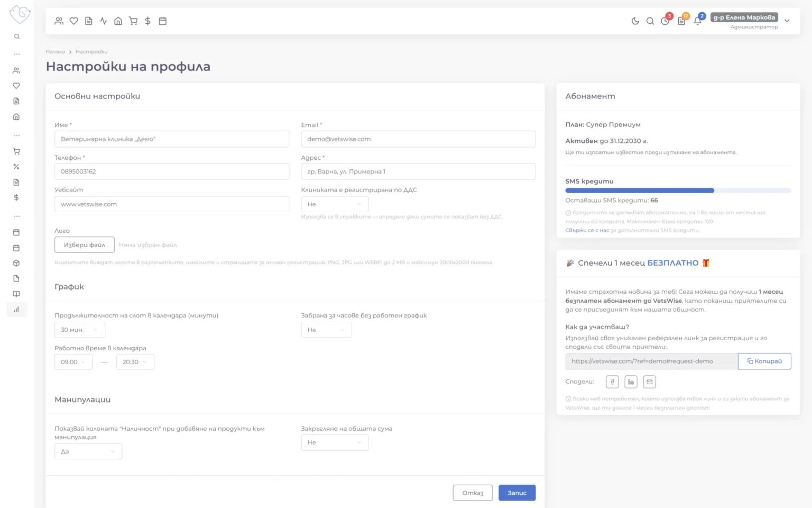Share referral link via email icon

[650, 382]
